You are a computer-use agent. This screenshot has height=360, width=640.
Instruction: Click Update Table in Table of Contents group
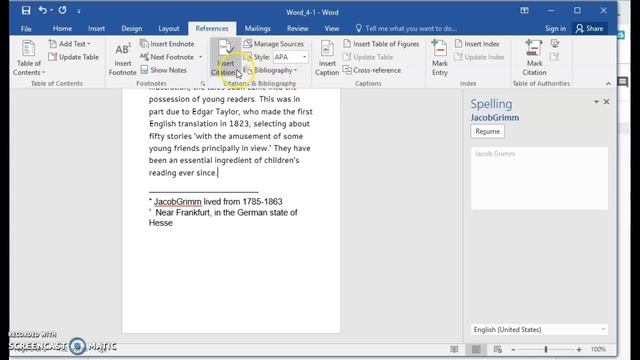point(74,57)
